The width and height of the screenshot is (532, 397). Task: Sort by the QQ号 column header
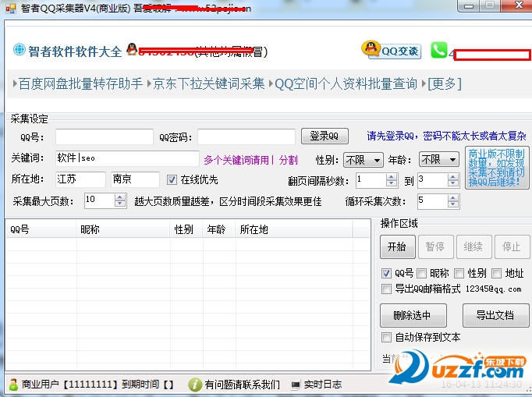[41, 230]
